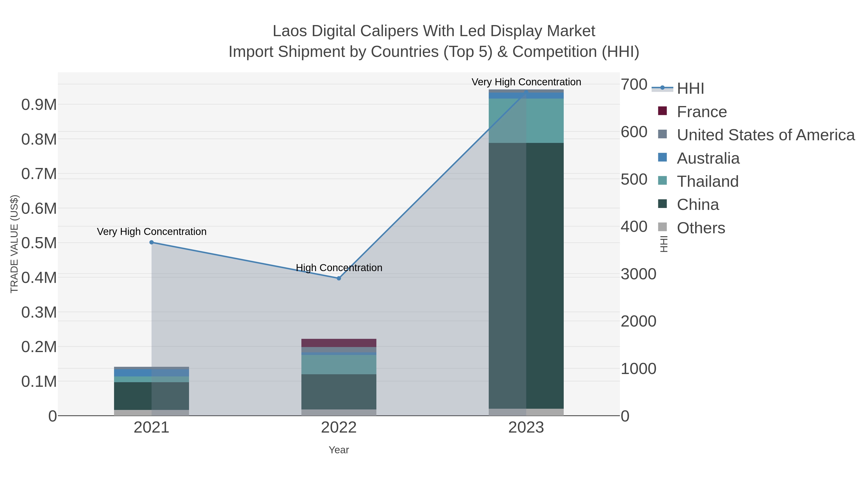Toggle the Australia legend entry
The height and width of the screenshot is (488, 868).
click(698, 158)
